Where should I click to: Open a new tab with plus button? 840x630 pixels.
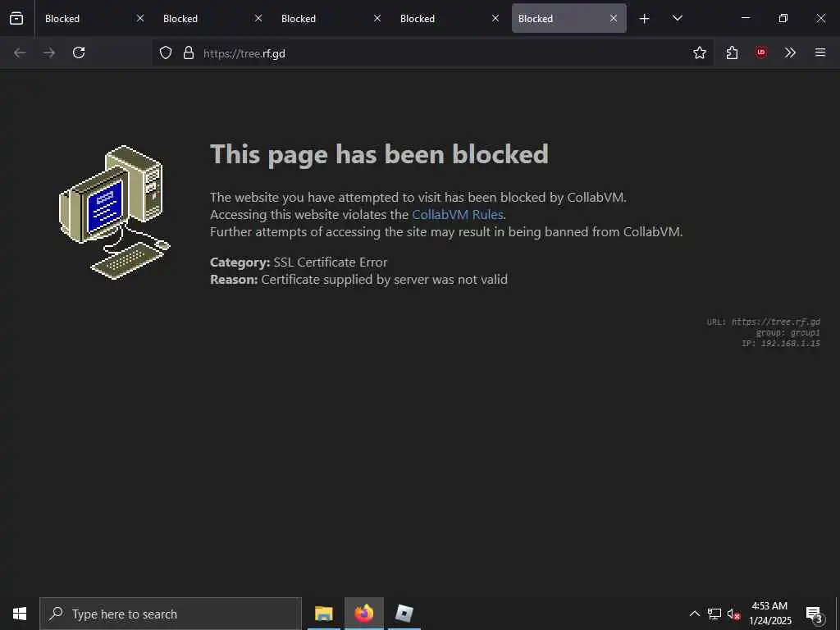(644, 19)
